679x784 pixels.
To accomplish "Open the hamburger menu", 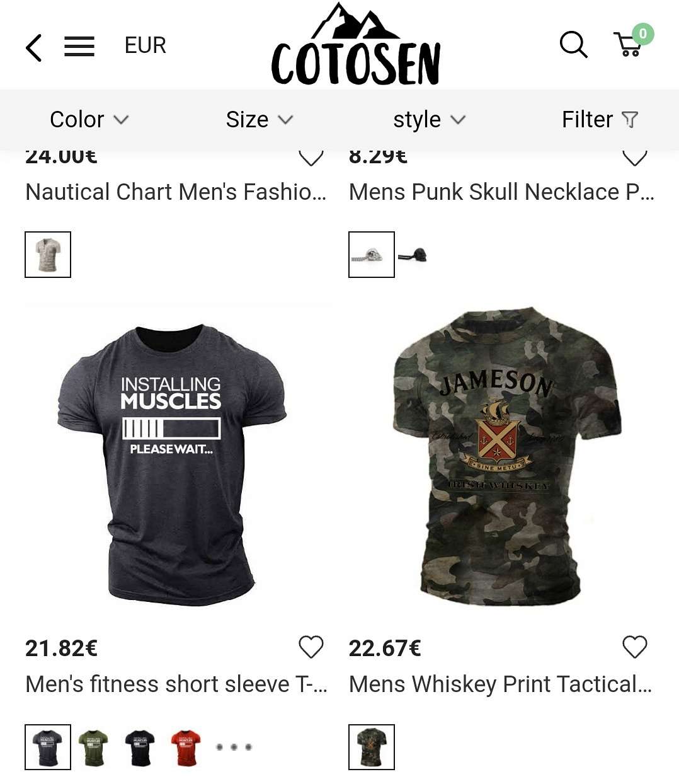I will pos(79,47).
